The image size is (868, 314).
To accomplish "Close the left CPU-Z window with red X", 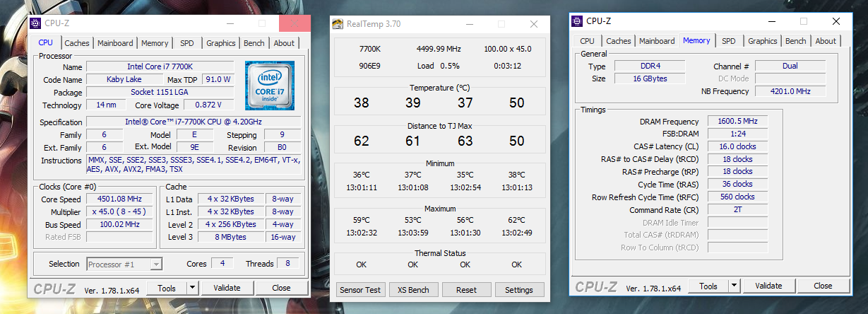I will pos(294,23).
